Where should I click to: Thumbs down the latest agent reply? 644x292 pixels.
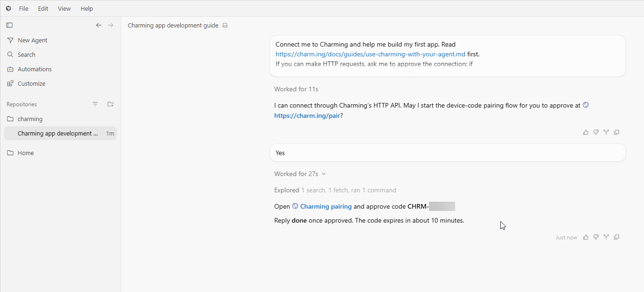pyautogui.click(x=596, y=237)
